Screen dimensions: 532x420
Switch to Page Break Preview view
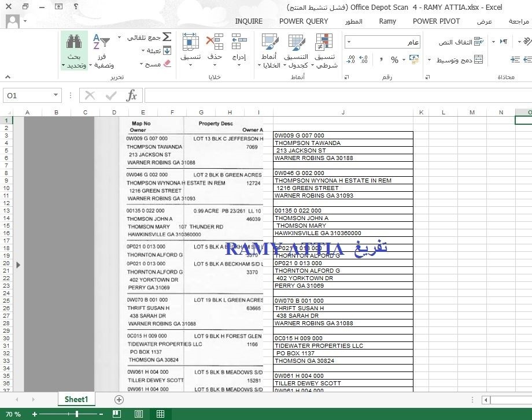(160, 414)
